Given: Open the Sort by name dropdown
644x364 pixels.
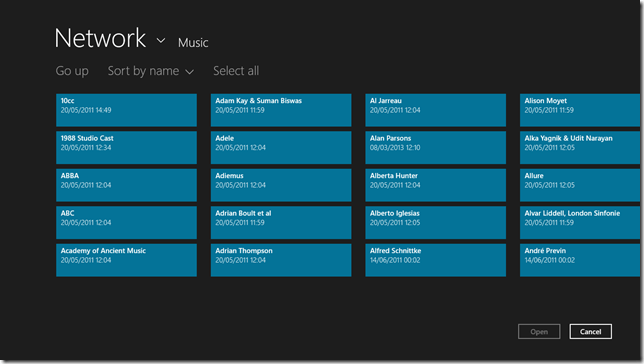Looking at the screenshot, I should (x=150, y=71).
